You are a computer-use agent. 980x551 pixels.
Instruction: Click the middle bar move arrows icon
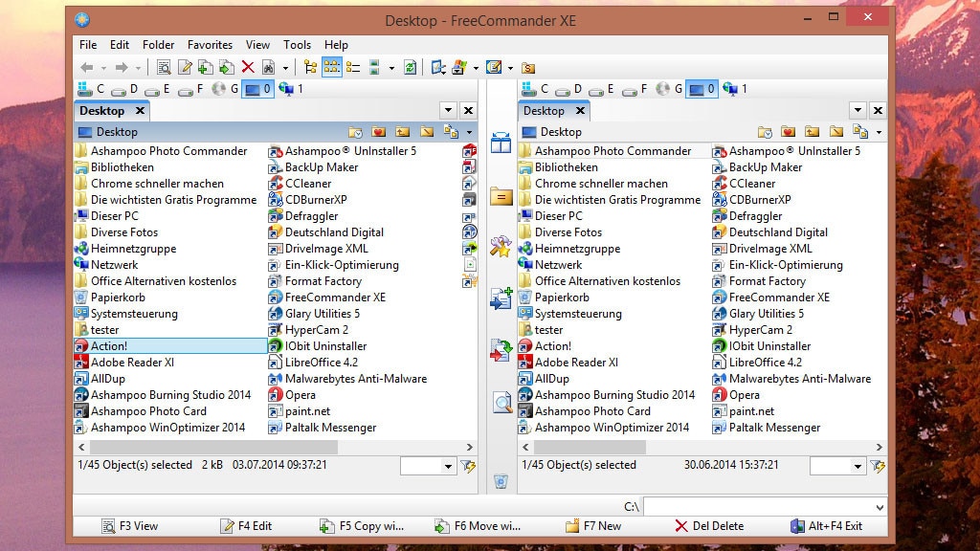pos(501,350)
